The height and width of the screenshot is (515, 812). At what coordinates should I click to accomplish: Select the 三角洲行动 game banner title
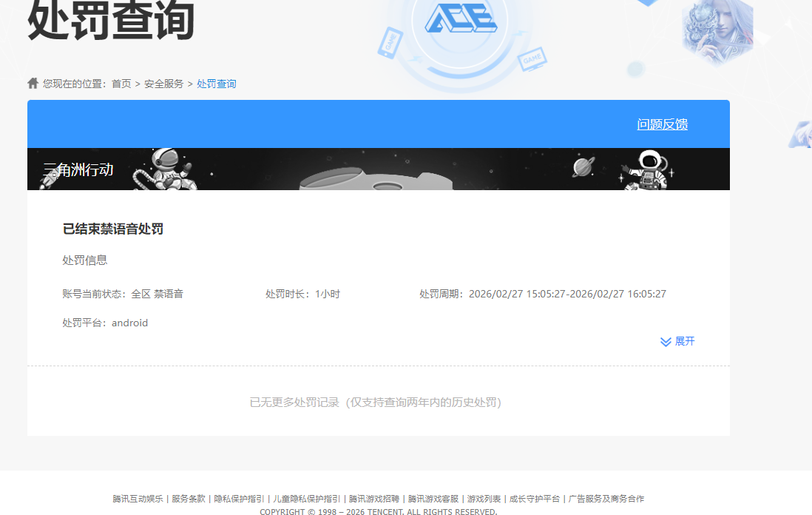[78, 170]
